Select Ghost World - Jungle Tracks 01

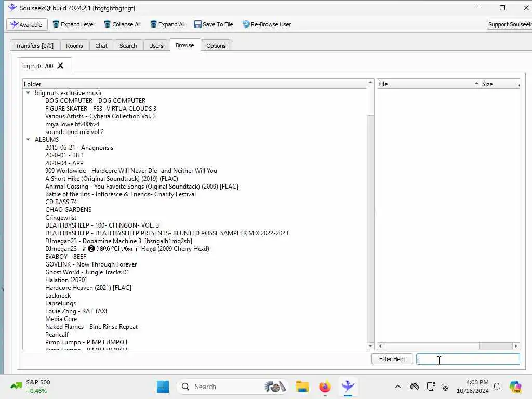[x=87, y=272]
